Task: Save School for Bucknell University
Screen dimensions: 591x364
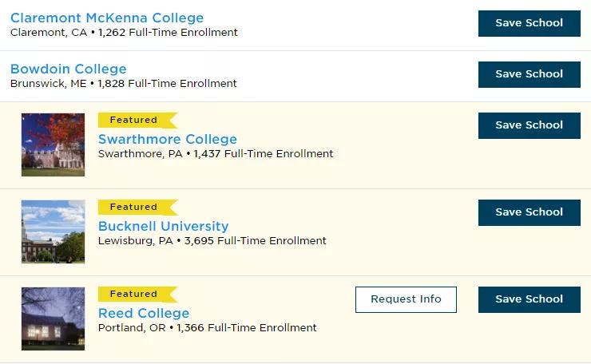Action: coord(529,212)
